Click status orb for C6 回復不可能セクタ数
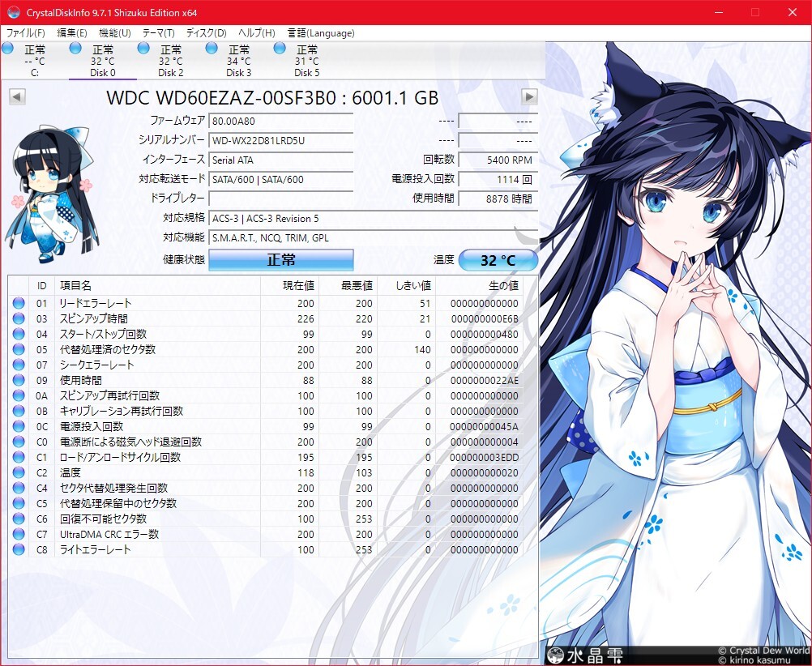812x666 pixels. pyautogui.click(x=19, y=519)
